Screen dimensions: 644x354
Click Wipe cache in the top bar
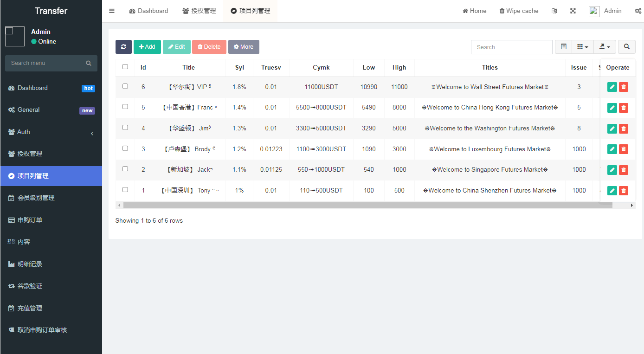click(519, 11)
